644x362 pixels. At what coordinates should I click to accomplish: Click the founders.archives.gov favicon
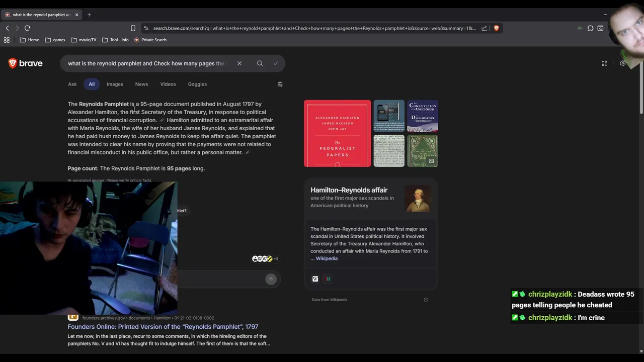73,317
